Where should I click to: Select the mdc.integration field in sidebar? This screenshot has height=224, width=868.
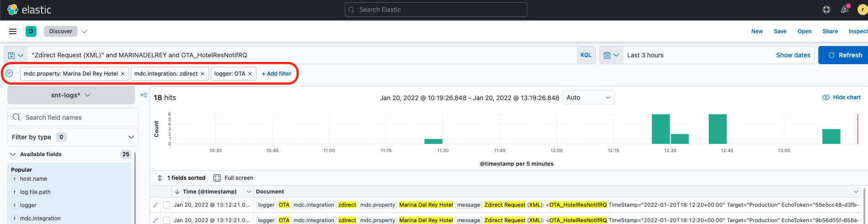(40, 219)
